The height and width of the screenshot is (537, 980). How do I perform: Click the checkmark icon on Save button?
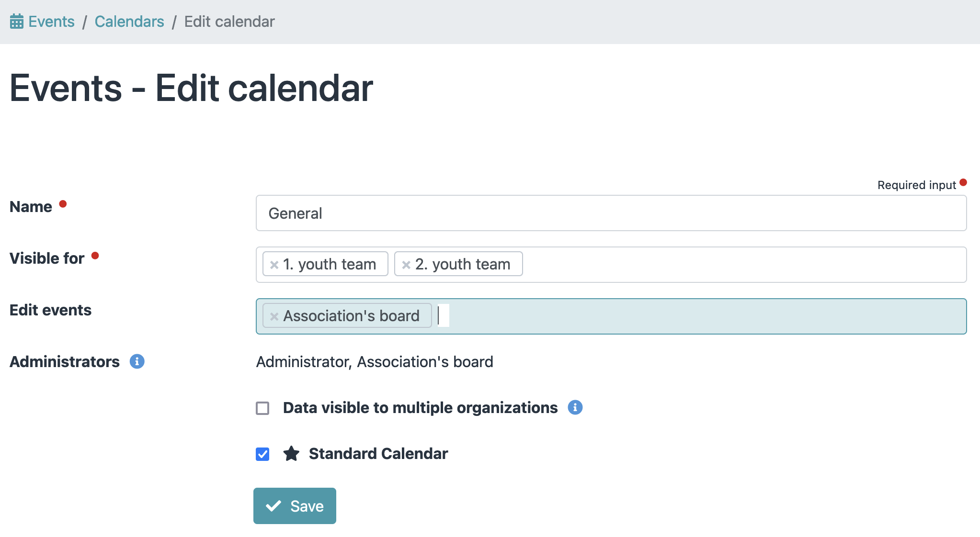[x=273, y=506]
